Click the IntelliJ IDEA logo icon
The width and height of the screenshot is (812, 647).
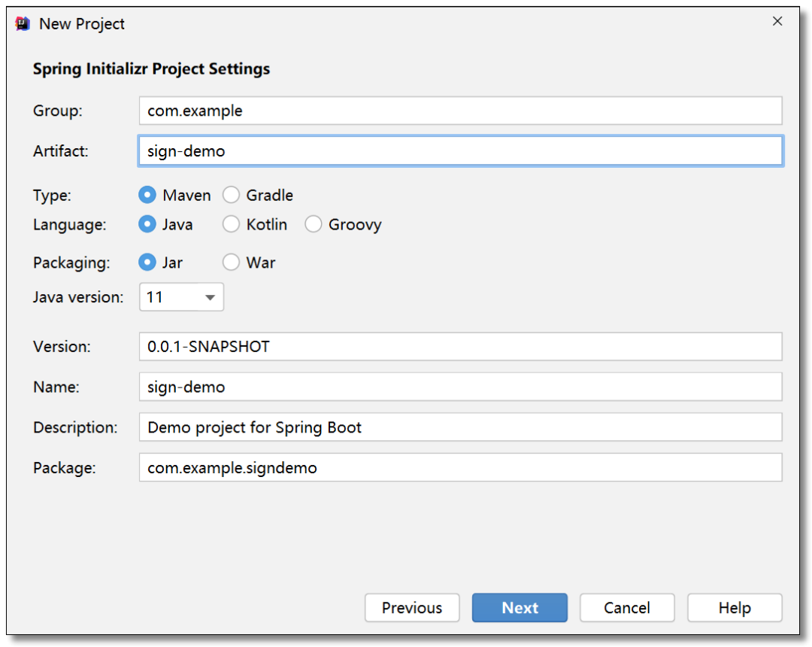tap(23, 23)
